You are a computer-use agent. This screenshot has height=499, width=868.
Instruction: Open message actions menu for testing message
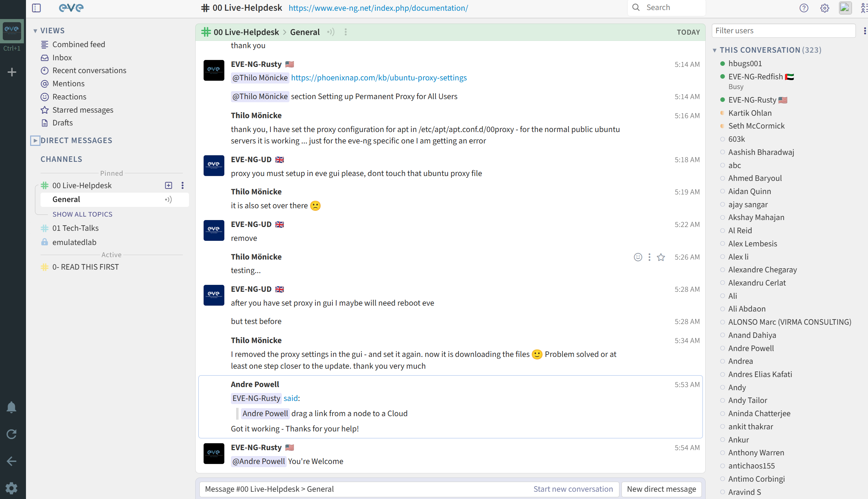[650, 257]
